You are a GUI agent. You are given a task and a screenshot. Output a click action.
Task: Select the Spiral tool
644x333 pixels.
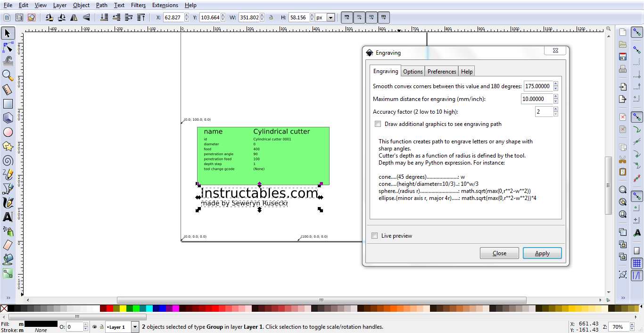(8, 160)
